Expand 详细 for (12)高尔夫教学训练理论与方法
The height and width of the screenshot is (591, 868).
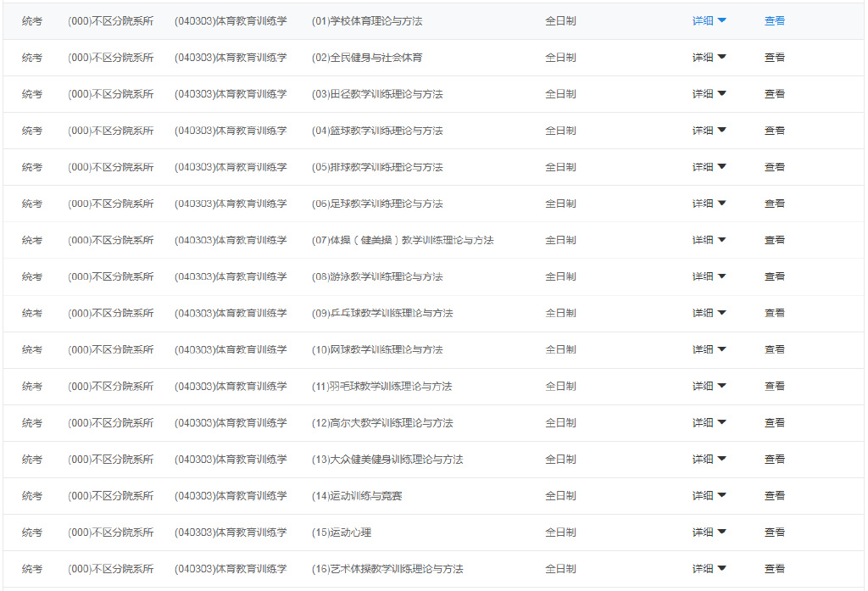(709, 423)
